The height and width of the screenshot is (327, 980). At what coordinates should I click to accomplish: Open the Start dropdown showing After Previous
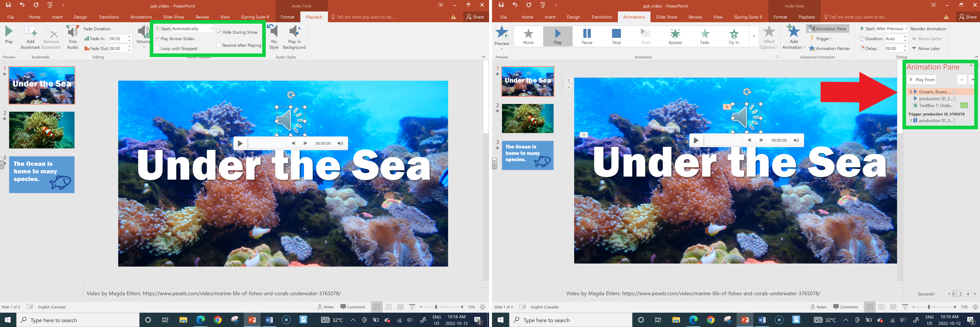click(906, 29)
